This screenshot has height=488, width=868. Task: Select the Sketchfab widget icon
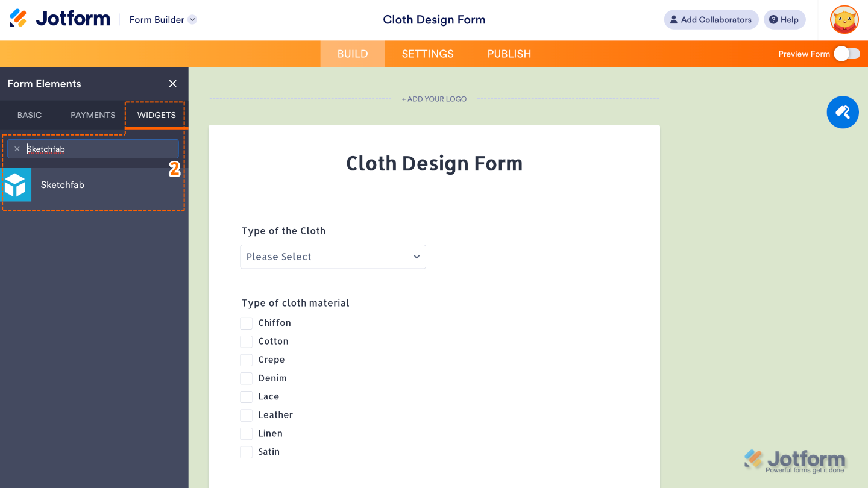tap(16, 185)
